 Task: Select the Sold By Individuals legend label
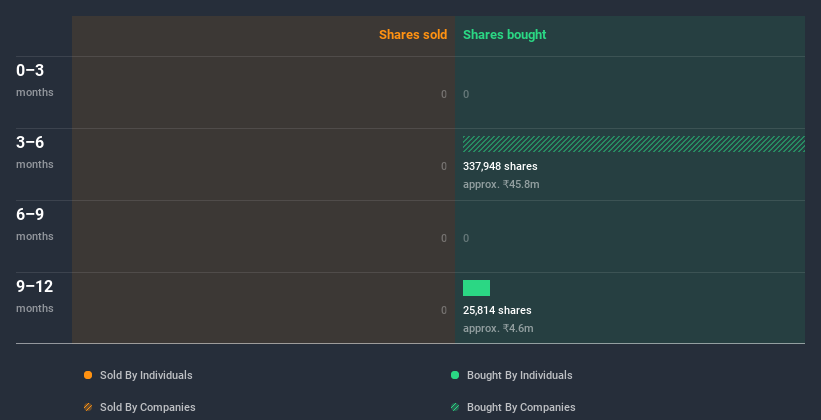(x=146, y=375)
